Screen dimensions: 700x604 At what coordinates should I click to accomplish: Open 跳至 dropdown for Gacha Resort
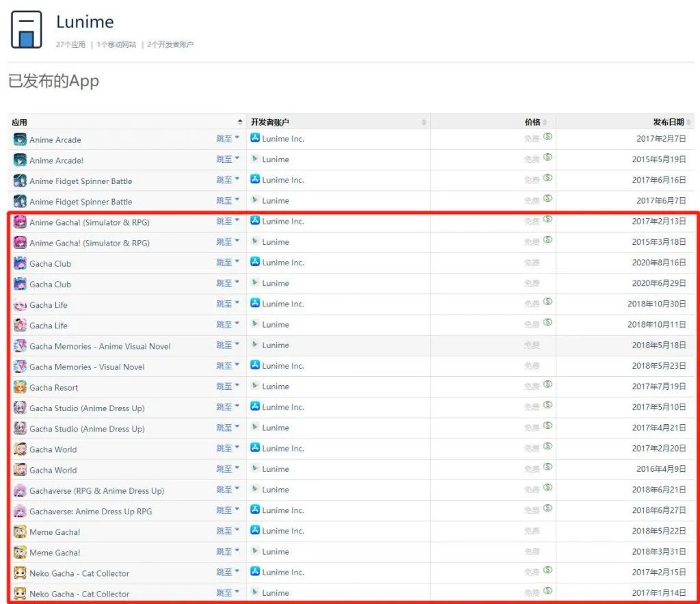228,386
